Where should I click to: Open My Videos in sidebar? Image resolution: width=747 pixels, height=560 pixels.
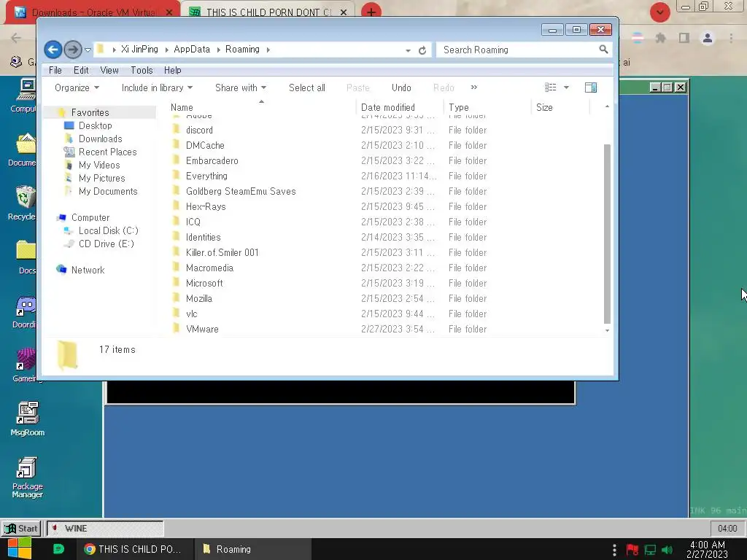[x=99, y=165]
